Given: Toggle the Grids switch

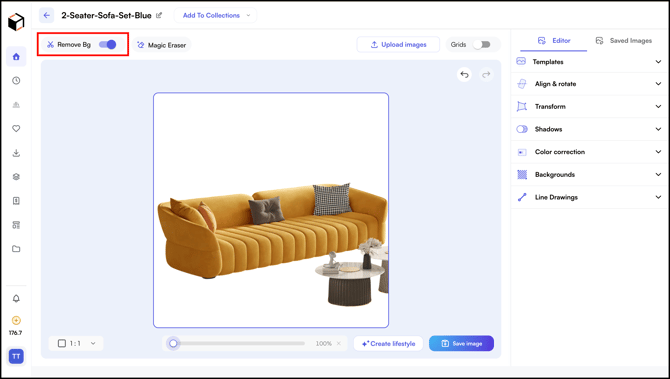Looking at the screenshot, I should (482, 44).
